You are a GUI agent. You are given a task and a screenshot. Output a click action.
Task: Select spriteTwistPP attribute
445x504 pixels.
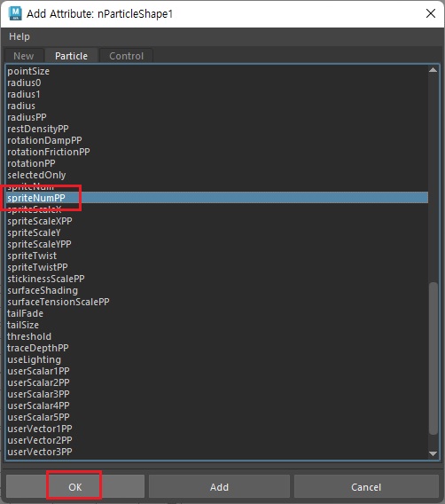point(217,267)
